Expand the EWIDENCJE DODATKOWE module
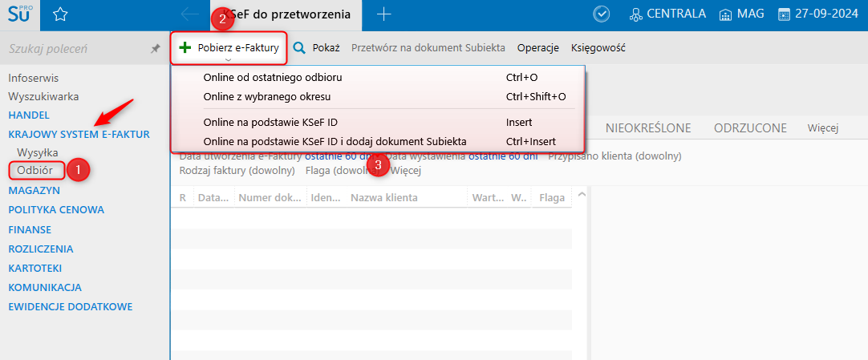 (x=71, y=306)
